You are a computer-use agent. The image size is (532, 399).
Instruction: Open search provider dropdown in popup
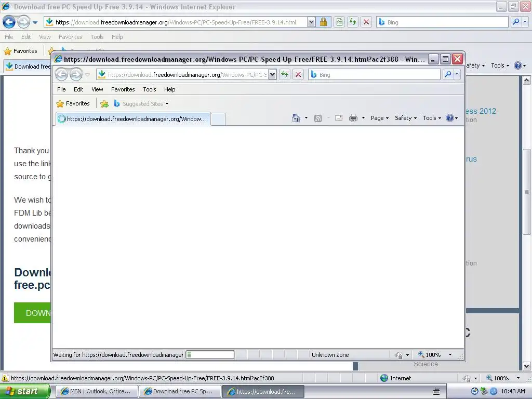pos(457,74)
